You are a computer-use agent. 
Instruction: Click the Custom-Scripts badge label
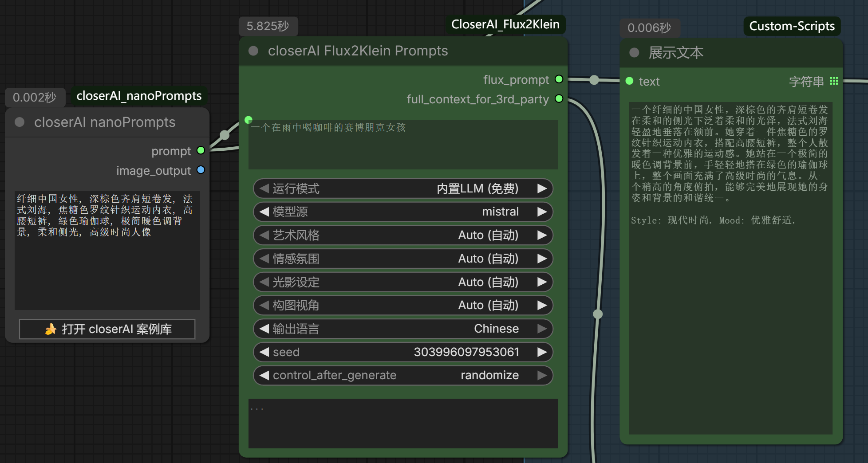click(792, 26)
